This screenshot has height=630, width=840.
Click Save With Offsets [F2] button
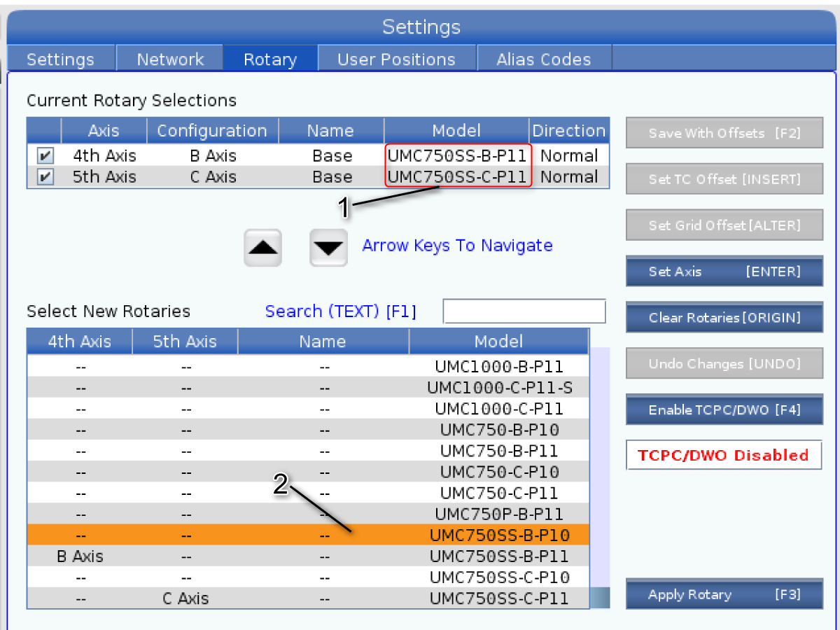point(724,133)
